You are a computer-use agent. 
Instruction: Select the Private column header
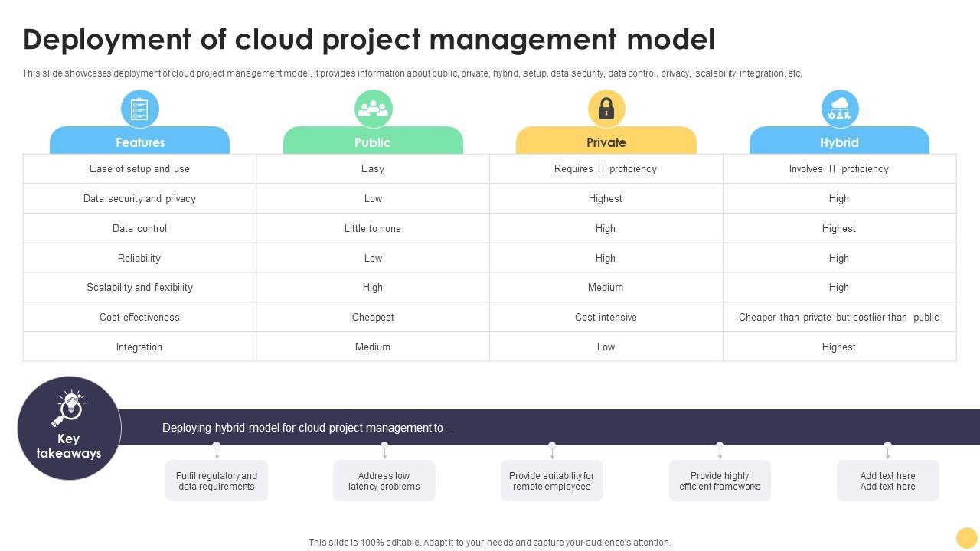[606, 141]
